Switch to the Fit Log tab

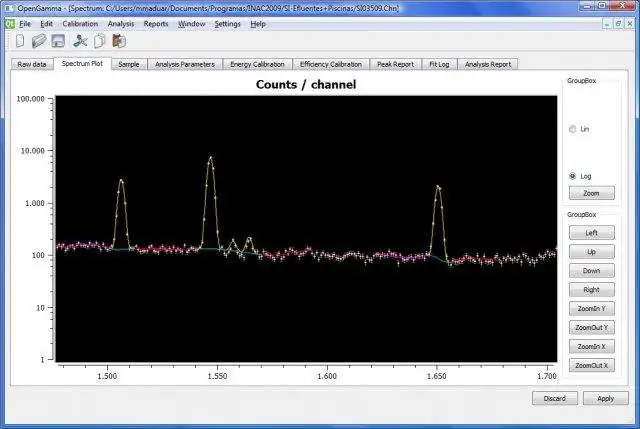[439, 64]
